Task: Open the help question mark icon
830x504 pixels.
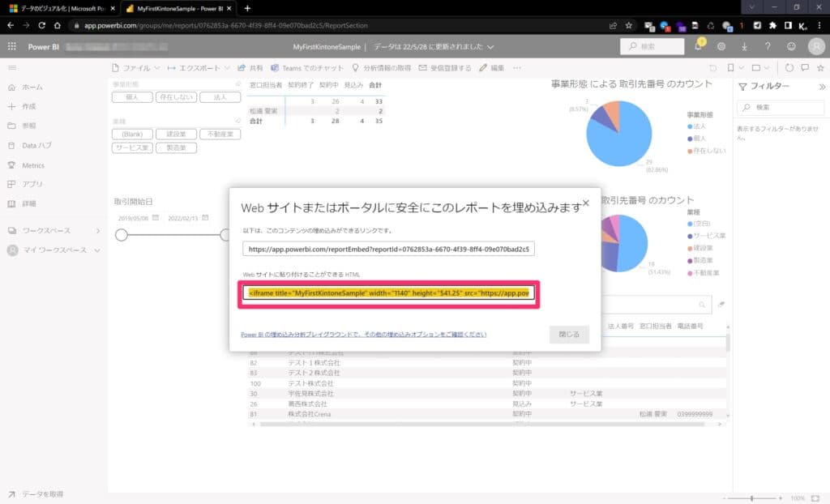Action: coord(768,46)
